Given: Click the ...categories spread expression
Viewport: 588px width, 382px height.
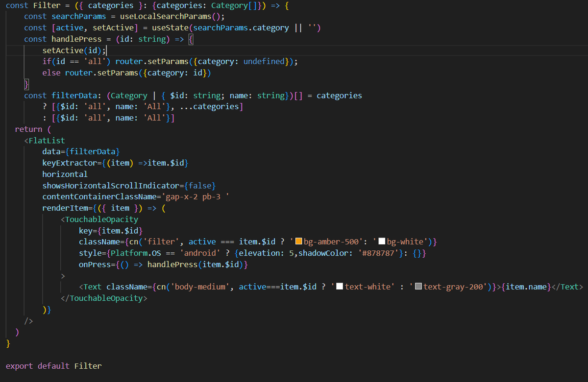Looking at the screenshot, I should (x=209, y=106).
